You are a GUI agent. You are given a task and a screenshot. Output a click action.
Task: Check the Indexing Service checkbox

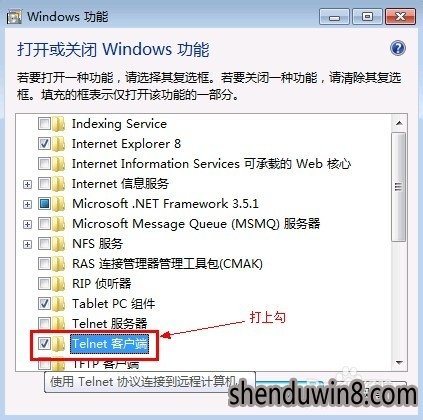44,124
